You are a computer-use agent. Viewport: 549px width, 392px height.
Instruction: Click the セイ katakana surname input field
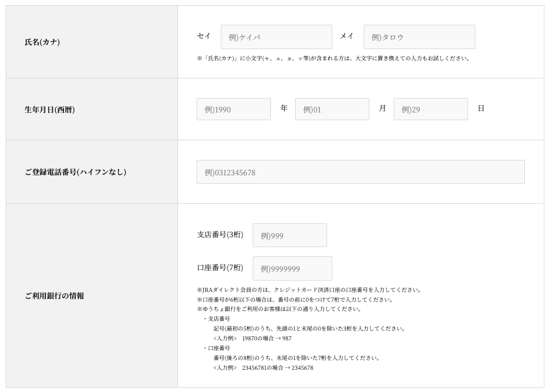pyautogui.click(x=276, y=37)
